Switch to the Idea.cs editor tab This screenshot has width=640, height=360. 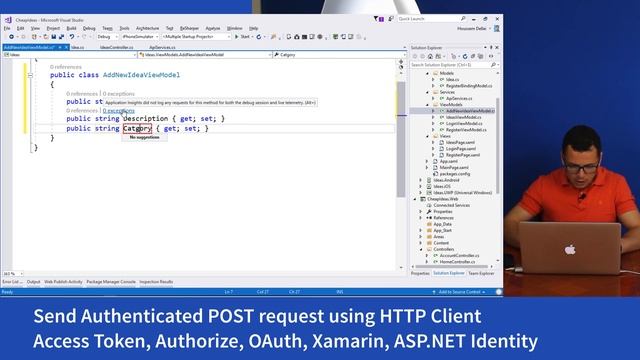coord(78,48)
